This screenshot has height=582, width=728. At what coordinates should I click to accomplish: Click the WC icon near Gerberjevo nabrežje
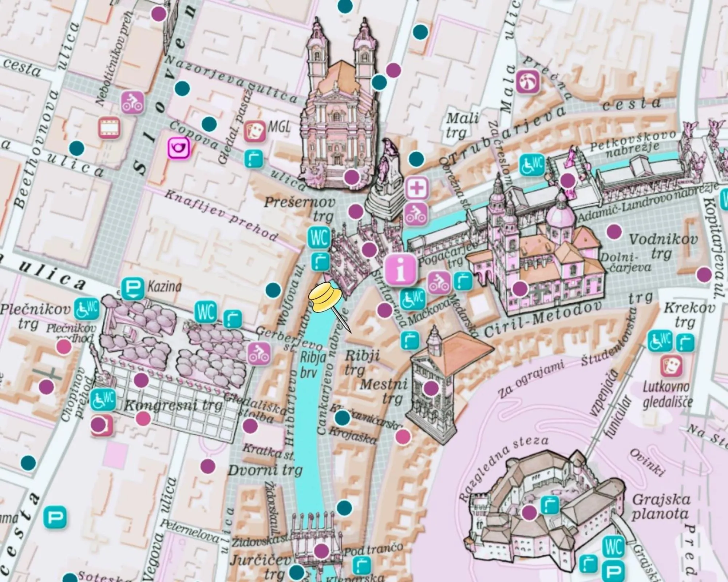206,311
